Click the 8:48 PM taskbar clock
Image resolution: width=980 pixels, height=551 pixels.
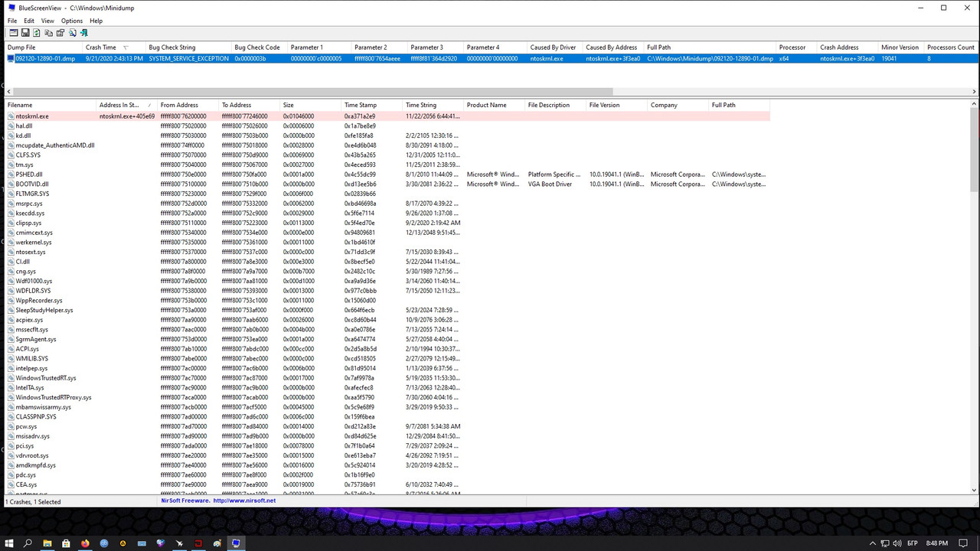[937, 543]
